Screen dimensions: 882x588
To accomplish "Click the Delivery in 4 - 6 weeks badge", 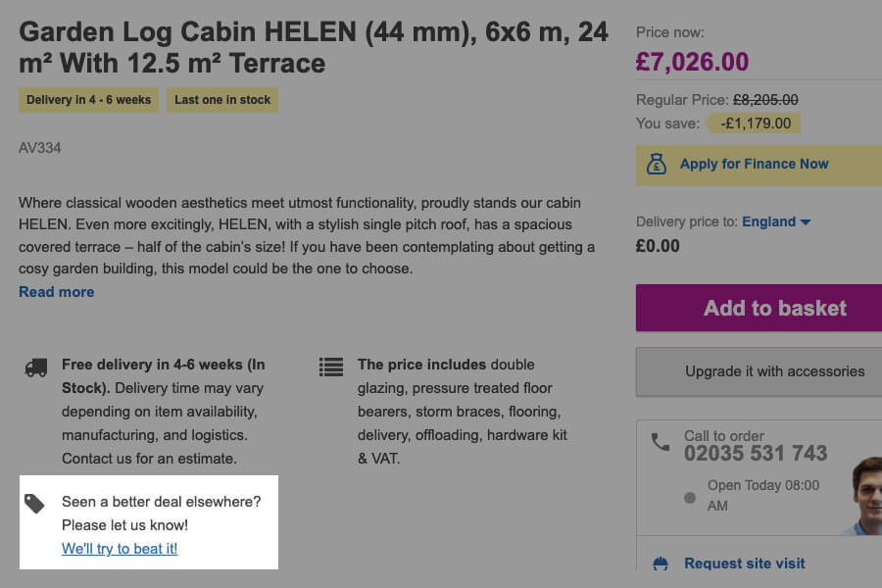I will 88,100.
